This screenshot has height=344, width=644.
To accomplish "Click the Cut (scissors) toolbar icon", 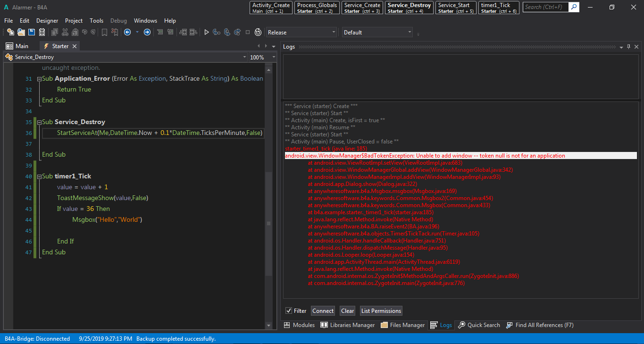I will coord(65,32).
